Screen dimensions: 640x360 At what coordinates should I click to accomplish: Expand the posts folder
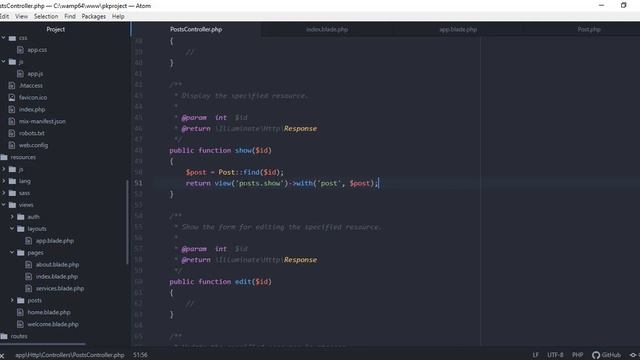12,300
